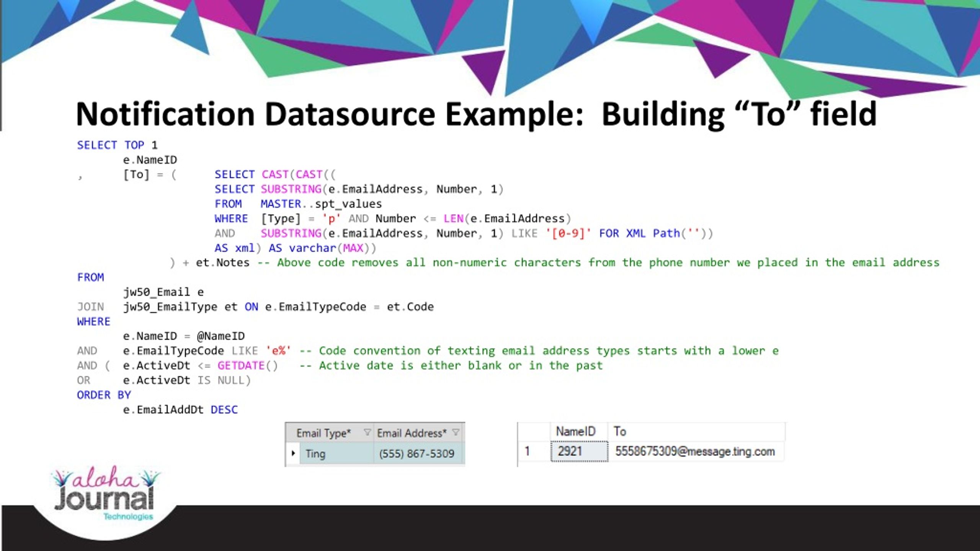Click the NameID result column header

click(x=579, y=431)
